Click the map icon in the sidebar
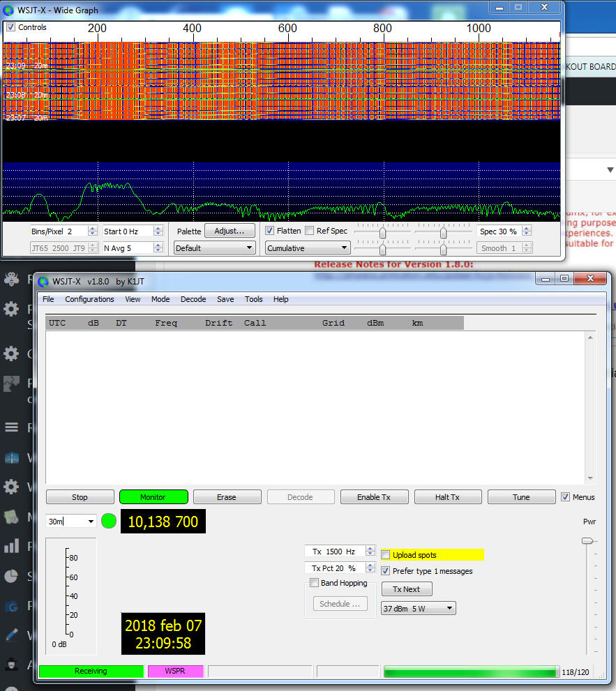 coord(11,516)
